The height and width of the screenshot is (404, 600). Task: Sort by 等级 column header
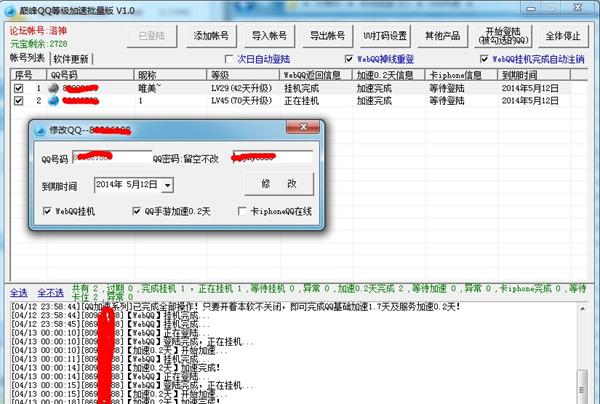(x=243, y=75)
